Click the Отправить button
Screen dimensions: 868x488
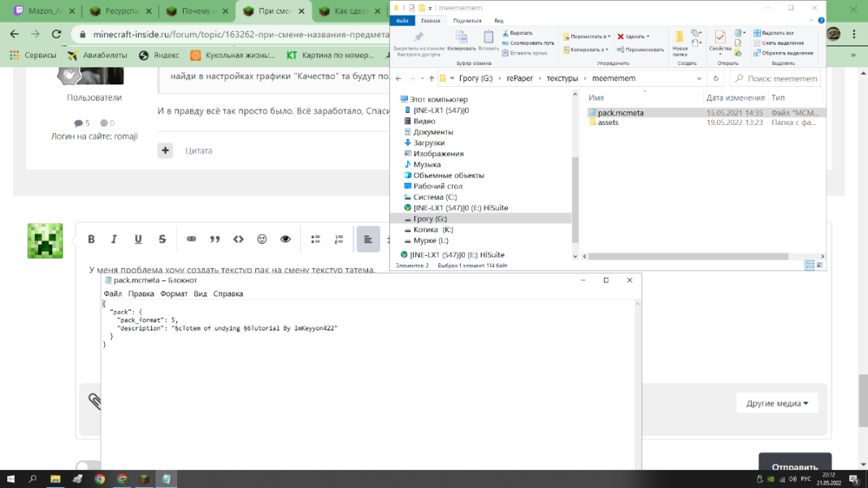point(795,465)
